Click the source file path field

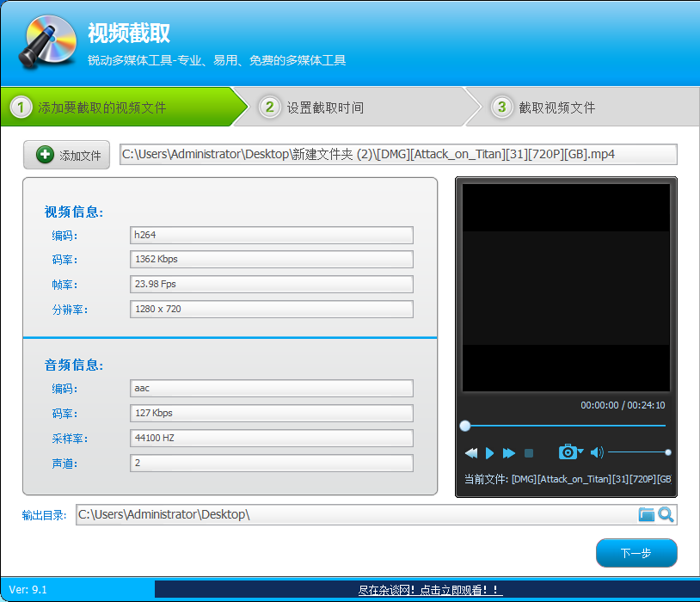[398, 155]
